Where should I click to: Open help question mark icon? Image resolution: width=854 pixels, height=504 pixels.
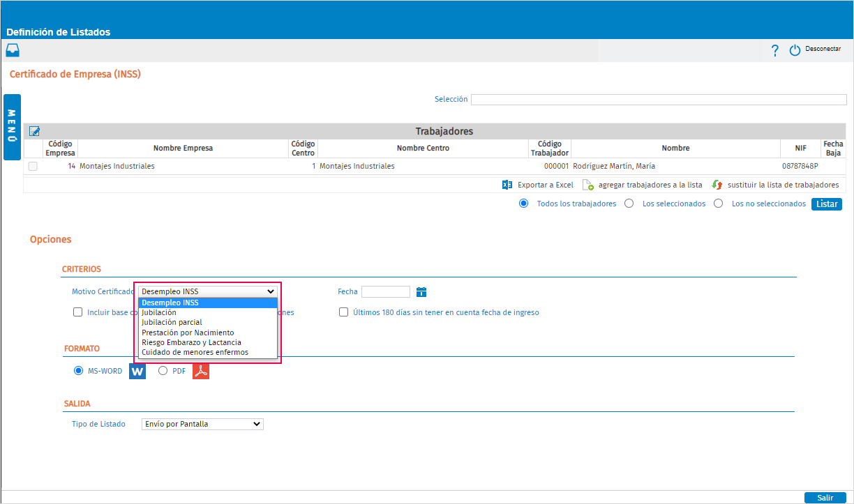[774, 50]
